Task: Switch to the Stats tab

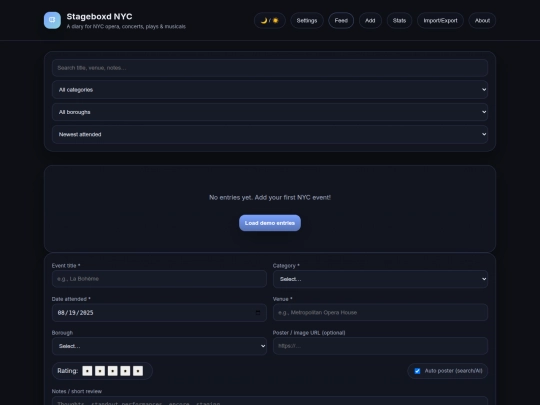Action: tap(399, 21)
